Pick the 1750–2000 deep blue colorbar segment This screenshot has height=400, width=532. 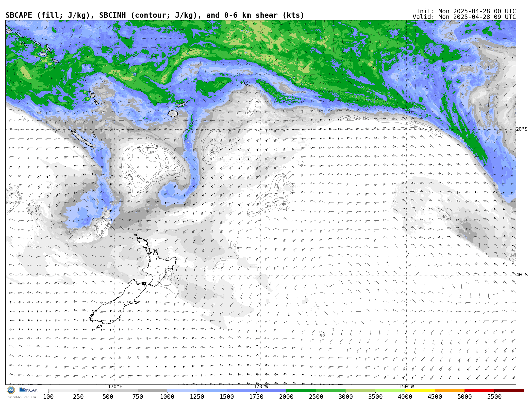point(271,391)
